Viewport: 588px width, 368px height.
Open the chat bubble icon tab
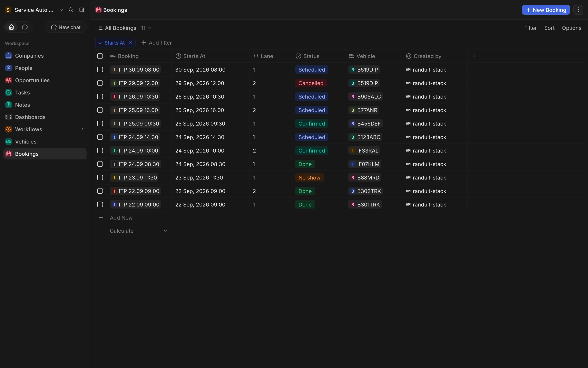point(25,27)
